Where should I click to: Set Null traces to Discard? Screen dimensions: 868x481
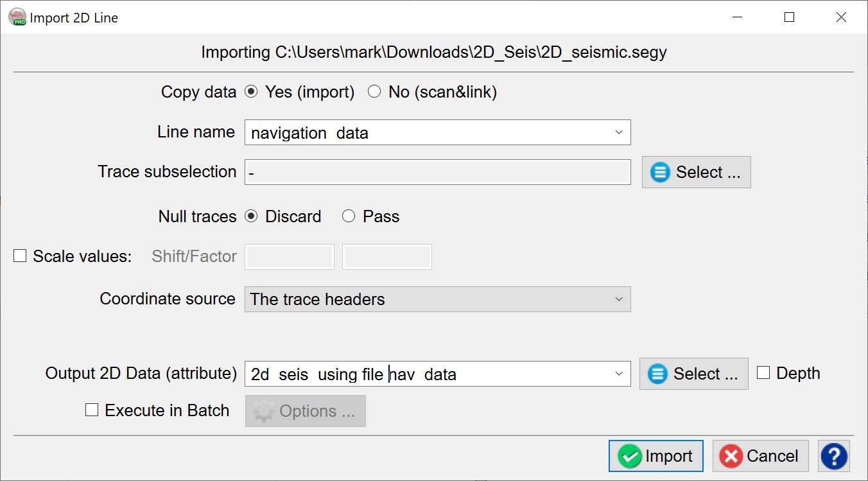pos(252,216)
